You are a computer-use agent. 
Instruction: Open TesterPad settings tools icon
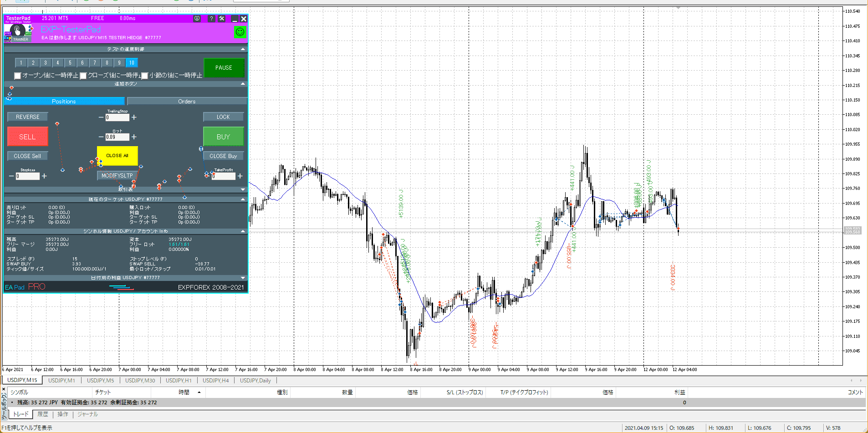coord(222,19)
